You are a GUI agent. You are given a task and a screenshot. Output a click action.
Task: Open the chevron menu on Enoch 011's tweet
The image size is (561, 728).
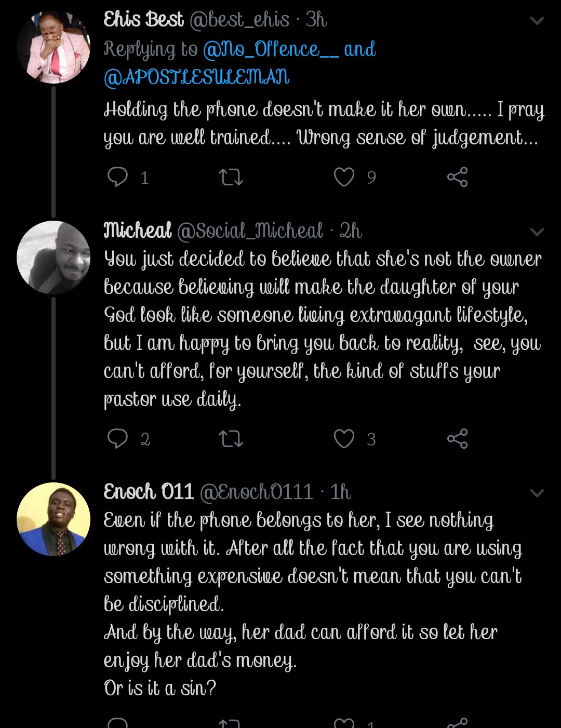(537, 493)
